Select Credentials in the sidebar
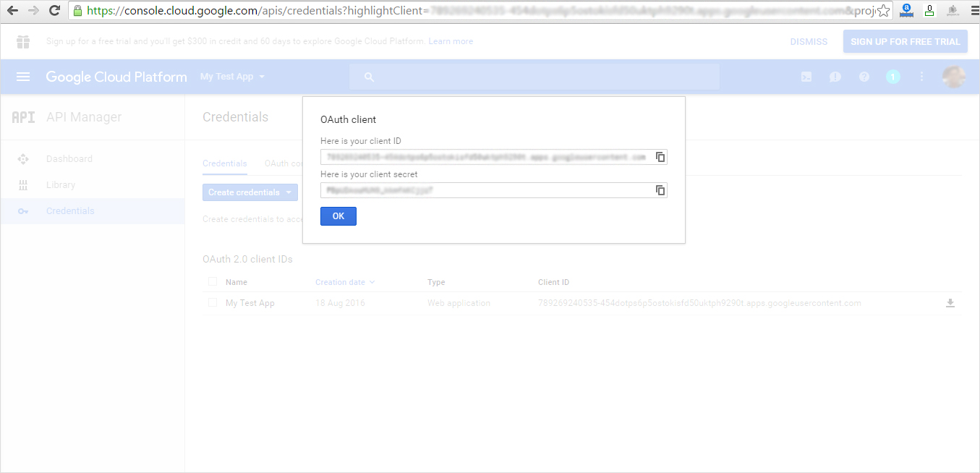The width and height of the screenshot is (980, 473). click(70, 211)
